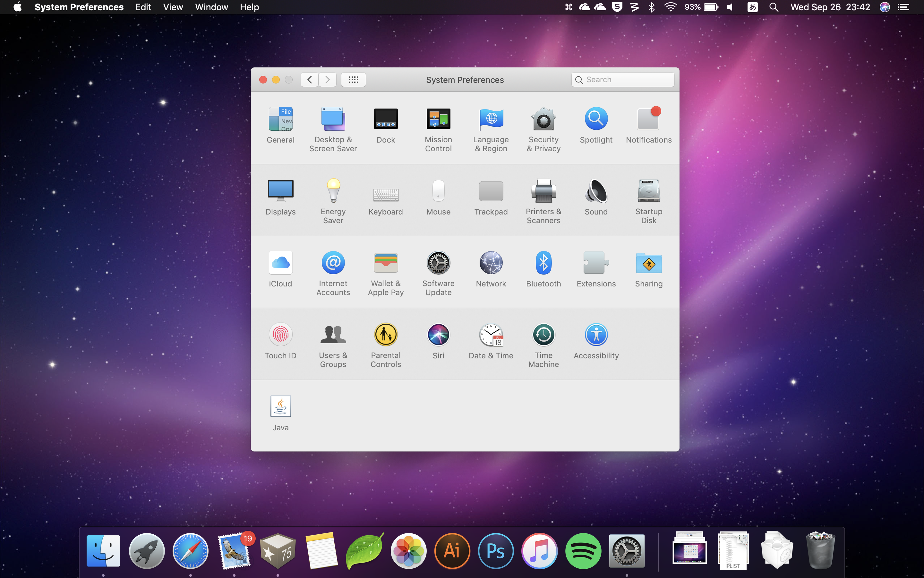Screen dimensions: 924x578
Task: Open the Accessibility preference pane
Action: tap(596, 341)
